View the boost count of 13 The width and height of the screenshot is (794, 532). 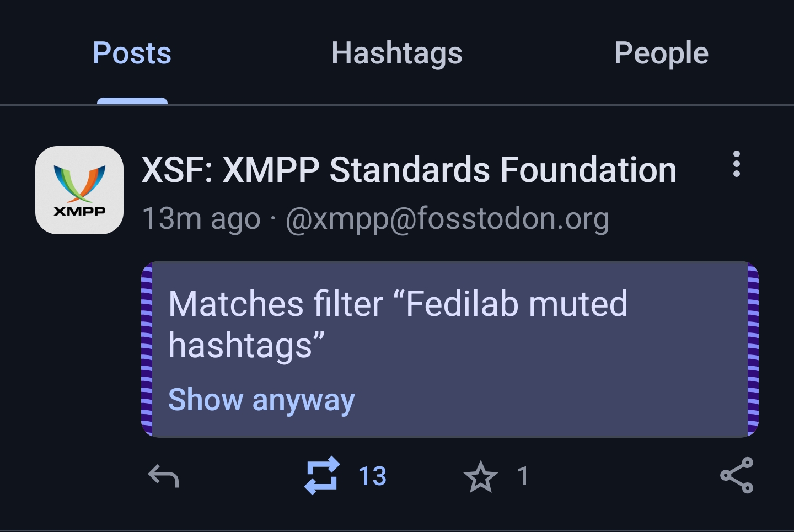pos(372,476)
